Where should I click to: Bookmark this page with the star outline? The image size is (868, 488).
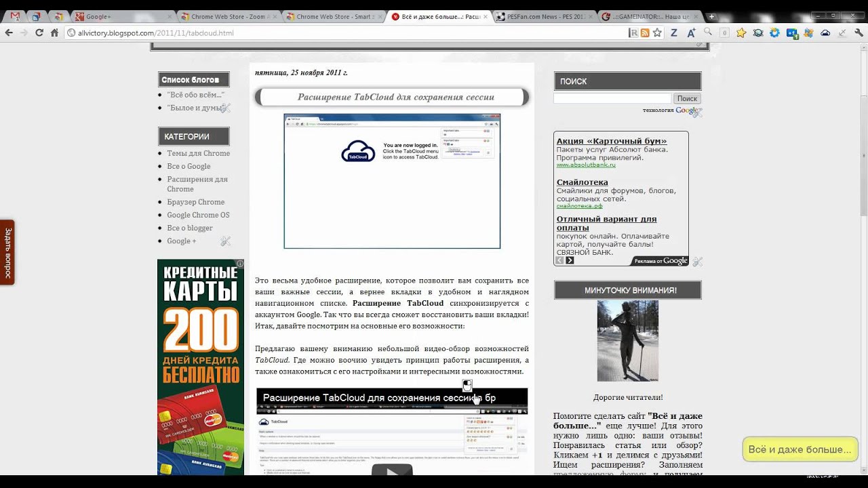[x=657, y=33]
